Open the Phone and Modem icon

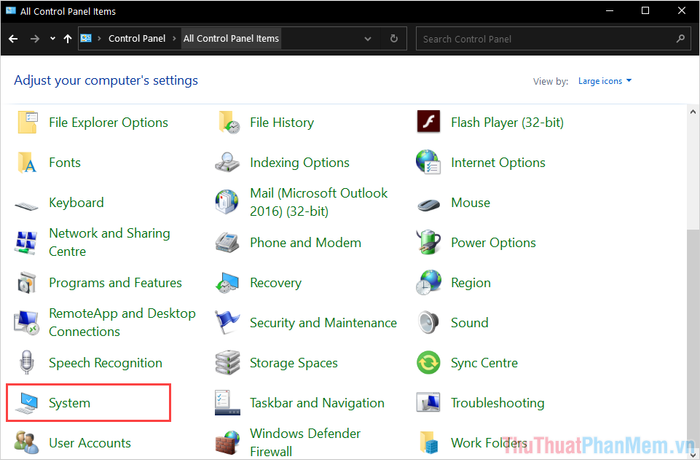(x=228, y=243)
